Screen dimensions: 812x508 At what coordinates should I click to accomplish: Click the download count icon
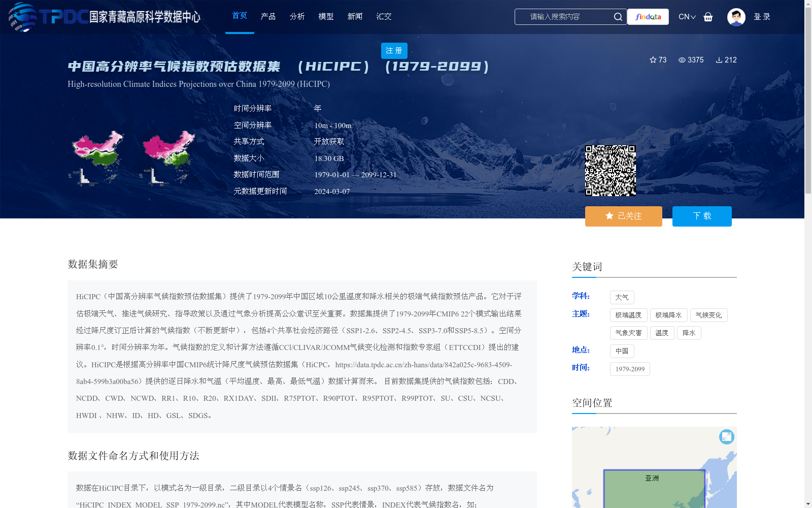point(718,60)
